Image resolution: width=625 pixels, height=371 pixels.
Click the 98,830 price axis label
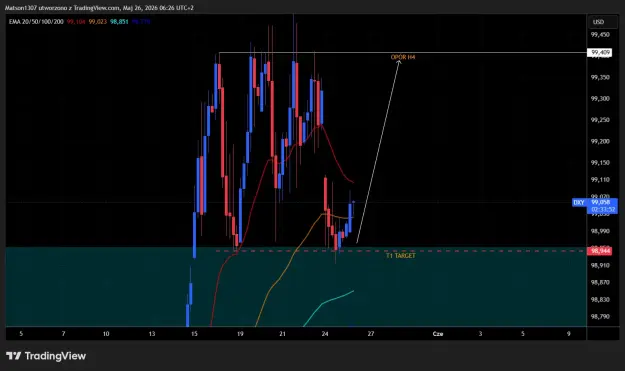tap(600, 299)
